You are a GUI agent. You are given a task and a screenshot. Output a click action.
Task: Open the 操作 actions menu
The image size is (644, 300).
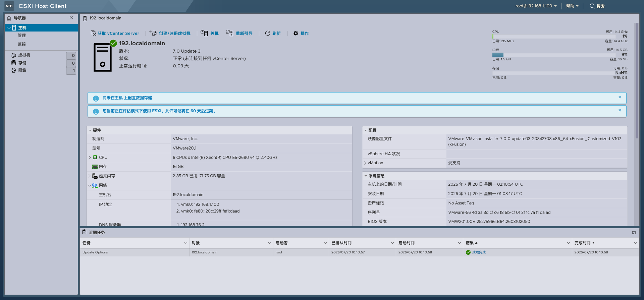click(x=301, y=33)
